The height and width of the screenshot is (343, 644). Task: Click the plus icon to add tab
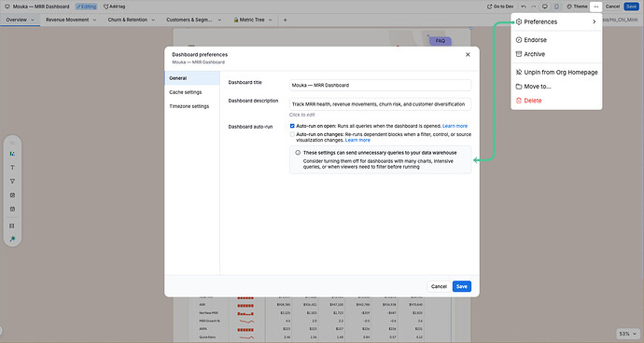pos(285,20)
